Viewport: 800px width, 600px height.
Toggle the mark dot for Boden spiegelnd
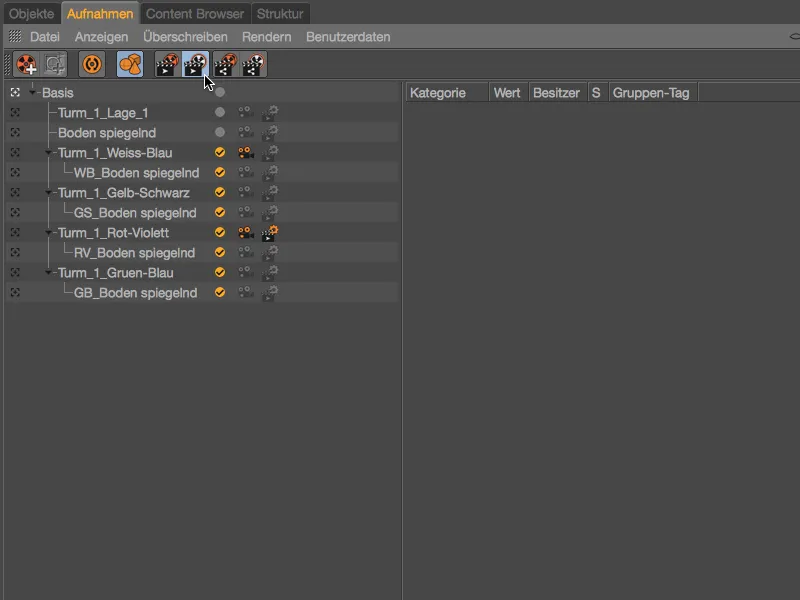[x=220, y=132]
